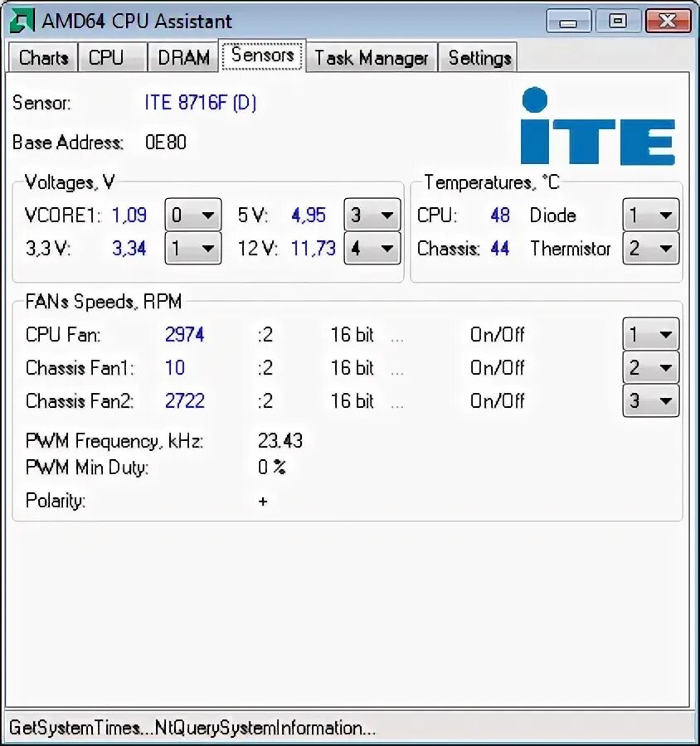Click the ITE logo image

point(598,126)
